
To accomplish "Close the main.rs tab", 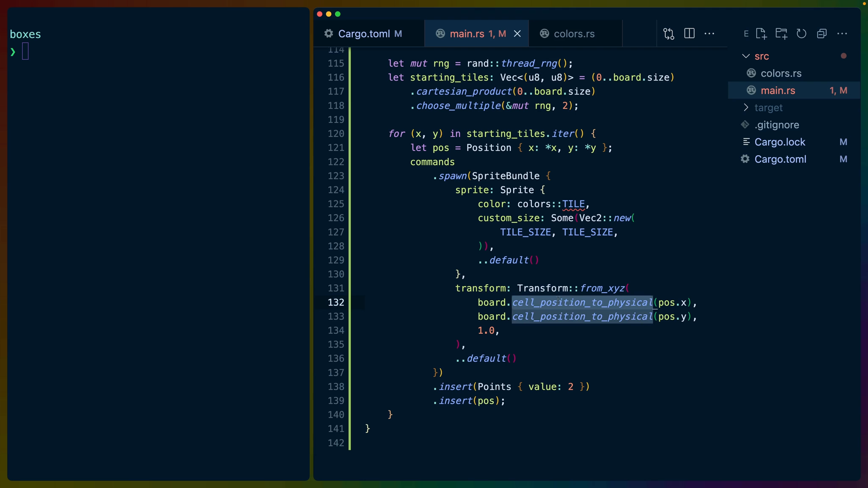I will (517, 34).
